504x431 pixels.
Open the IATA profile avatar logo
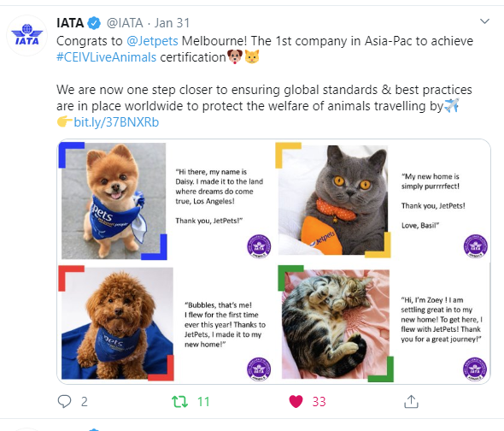(x=27, y=35)
